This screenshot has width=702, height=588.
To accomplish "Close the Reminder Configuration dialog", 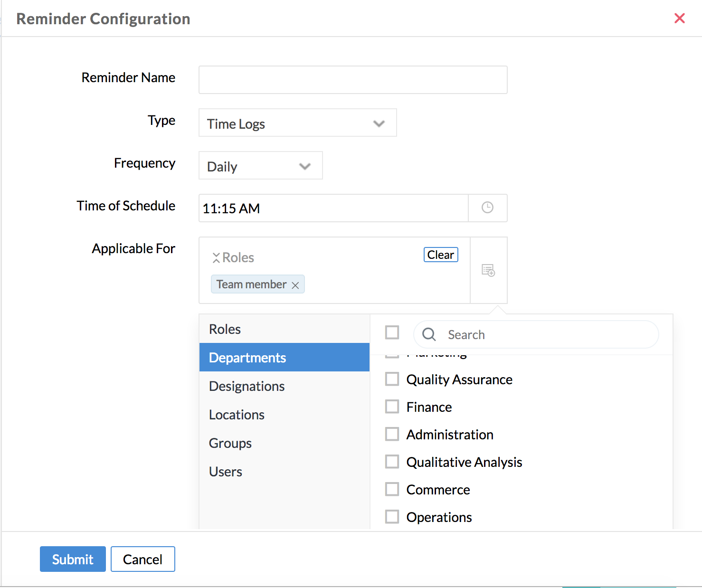I will click(679, 19).
